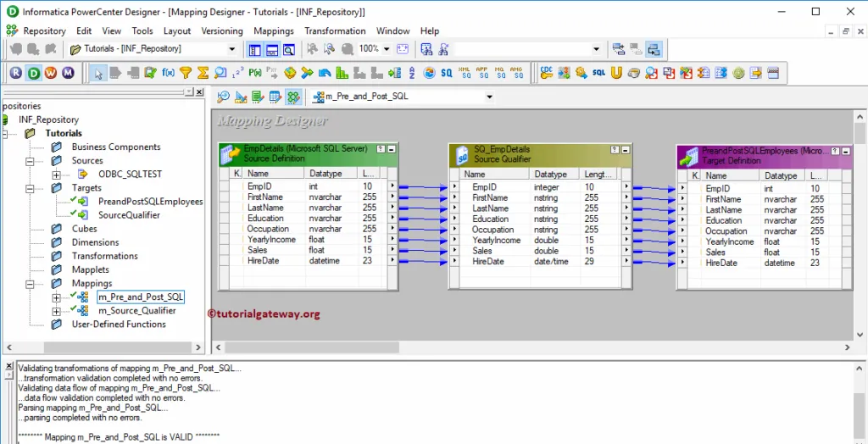Choose the Union transformation U icon
Viewport: 868px width, 444px height.
pos(616,74)
